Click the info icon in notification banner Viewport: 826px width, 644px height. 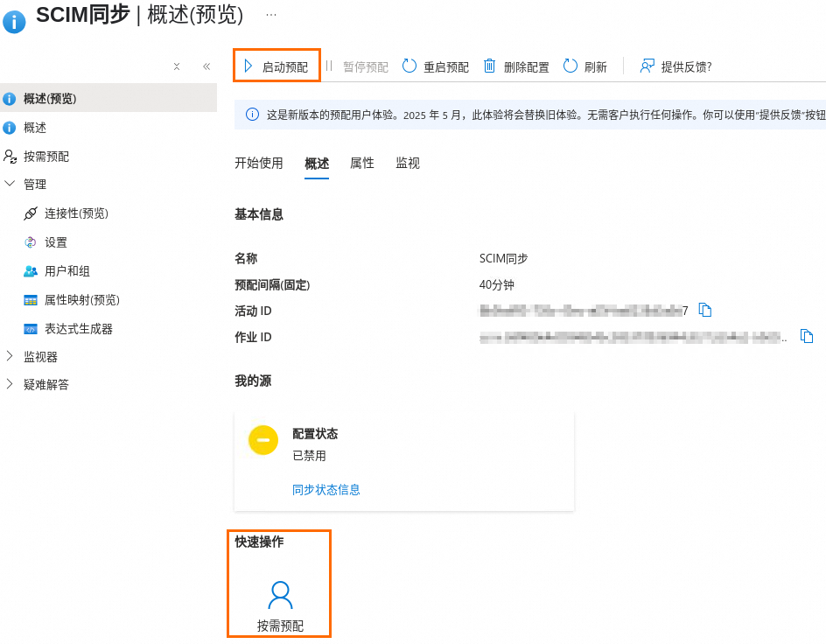[252, 115]
